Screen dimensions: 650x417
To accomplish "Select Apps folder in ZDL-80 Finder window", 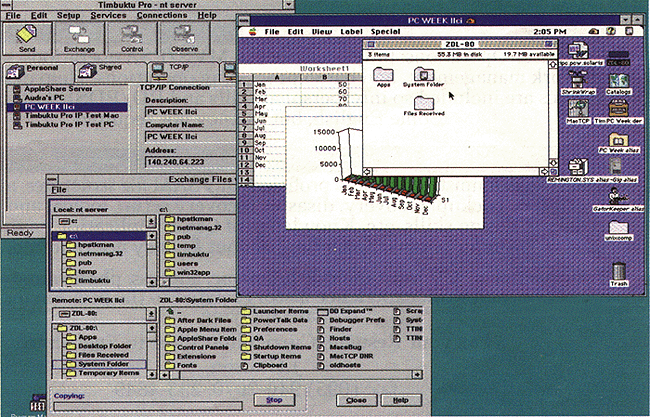I will (x=383, y=77).
